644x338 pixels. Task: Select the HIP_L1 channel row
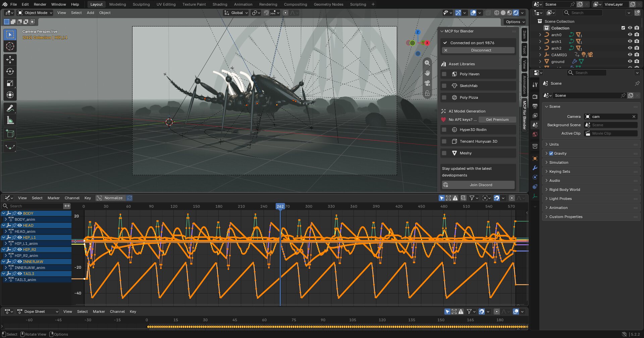point(36,238)
